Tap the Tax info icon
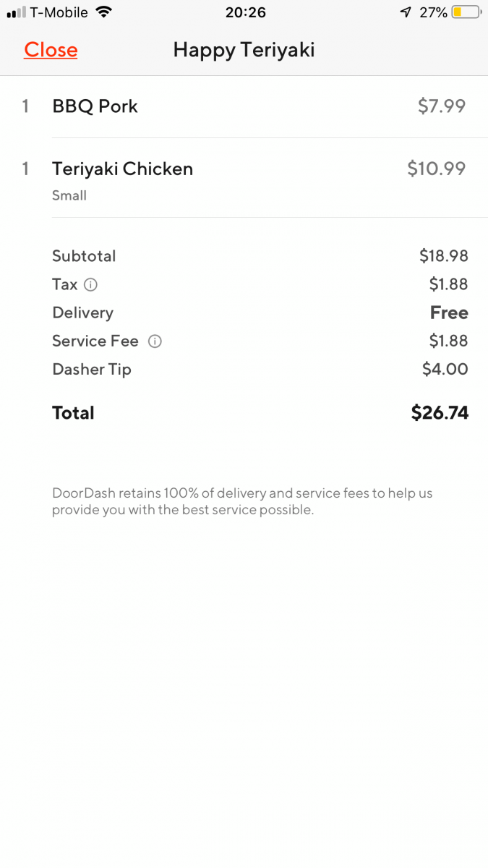The width and height of the screenshot is (488, 868). click(90, 285)
